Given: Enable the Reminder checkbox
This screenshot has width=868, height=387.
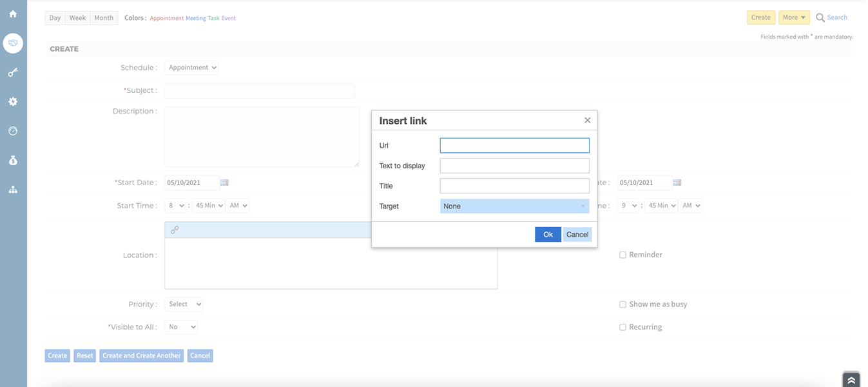Looking at the screenshot, I should coord(622,255).
